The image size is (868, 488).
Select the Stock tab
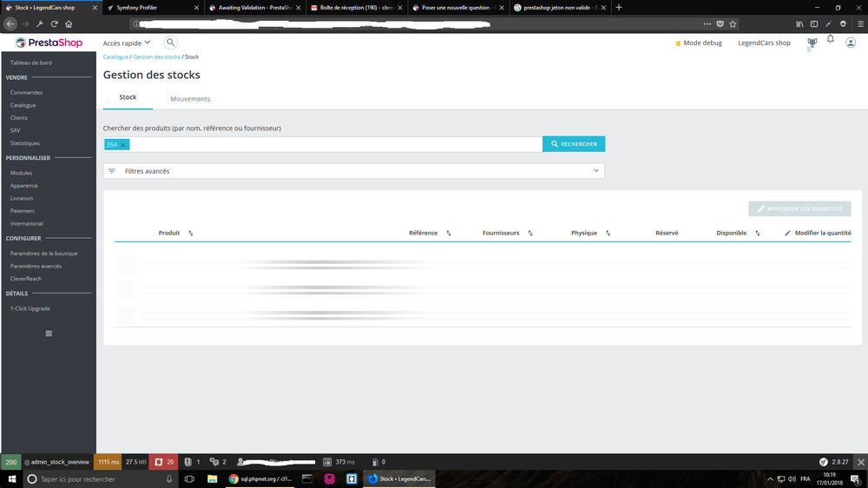128,97
